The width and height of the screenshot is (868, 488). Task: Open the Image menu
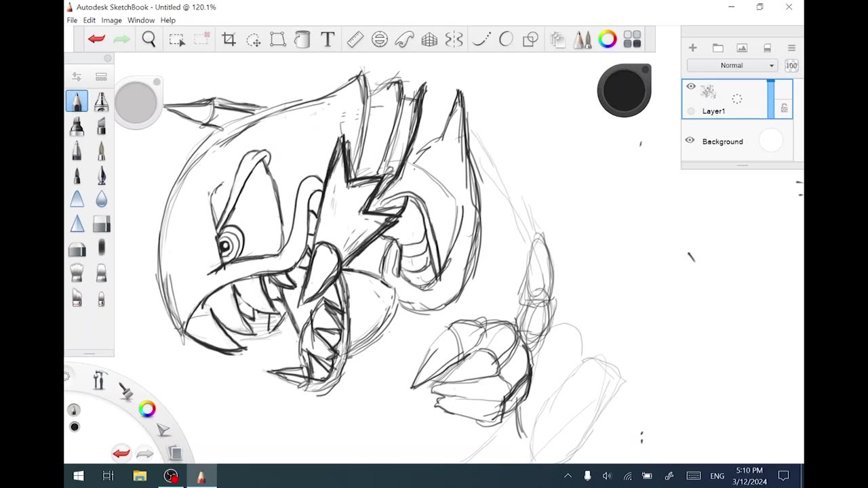pyautogui.click(x=111, y=20)
